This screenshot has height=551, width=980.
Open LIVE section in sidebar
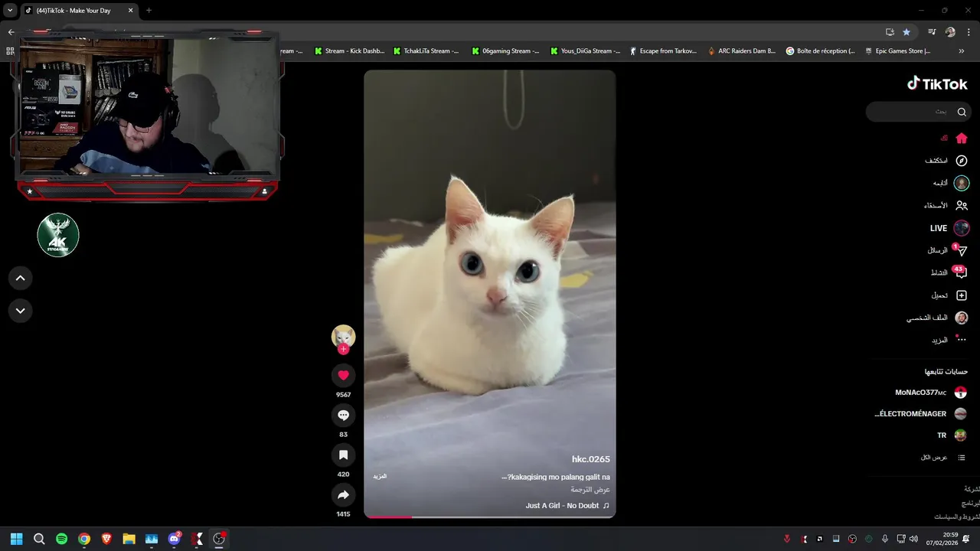click(x=949, y=228)
